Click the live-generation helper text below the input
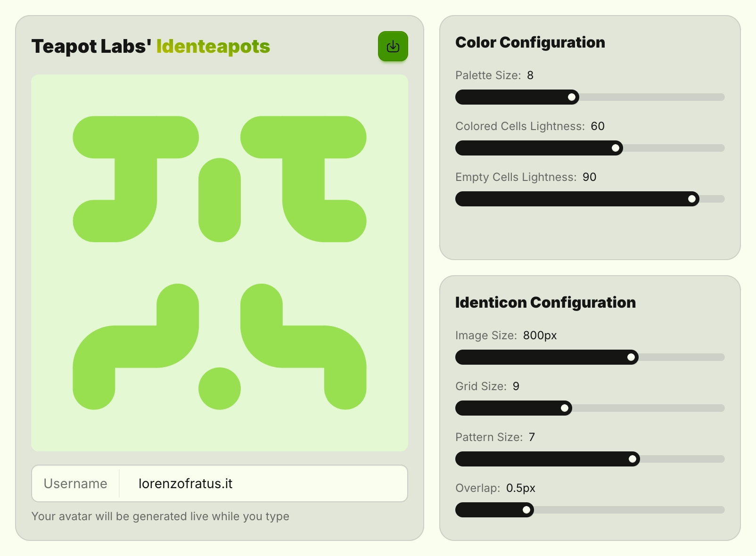The image size is (756, 556). 160,516
